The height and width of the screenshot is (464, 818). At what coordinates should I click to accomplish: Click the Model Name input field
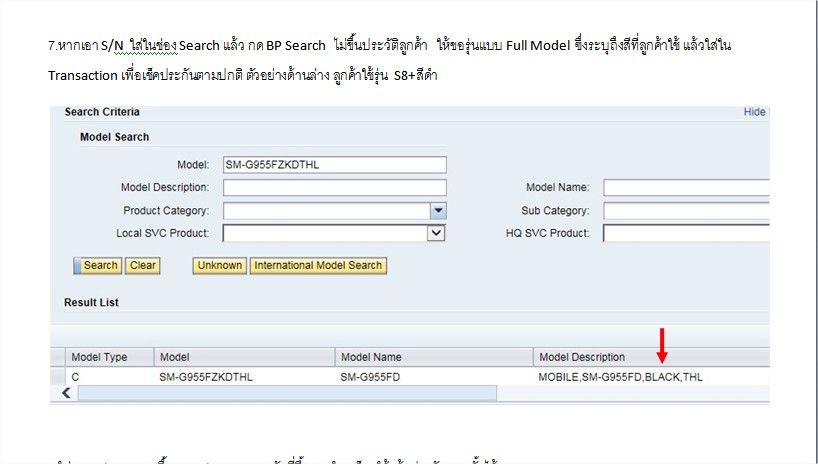pyautogui.click(x=686, y=187)
